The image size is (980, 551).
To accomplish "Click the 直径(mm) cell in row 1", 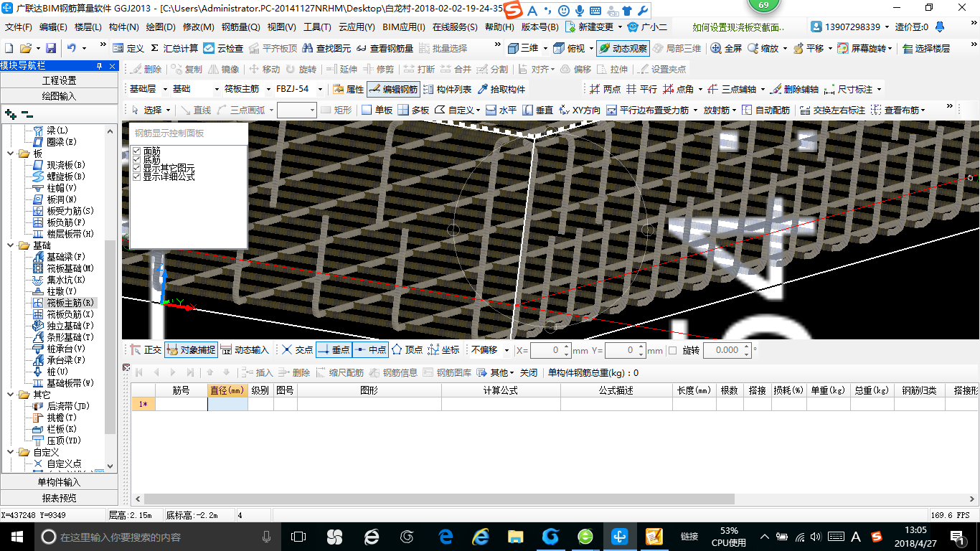I will pos(227,404).
